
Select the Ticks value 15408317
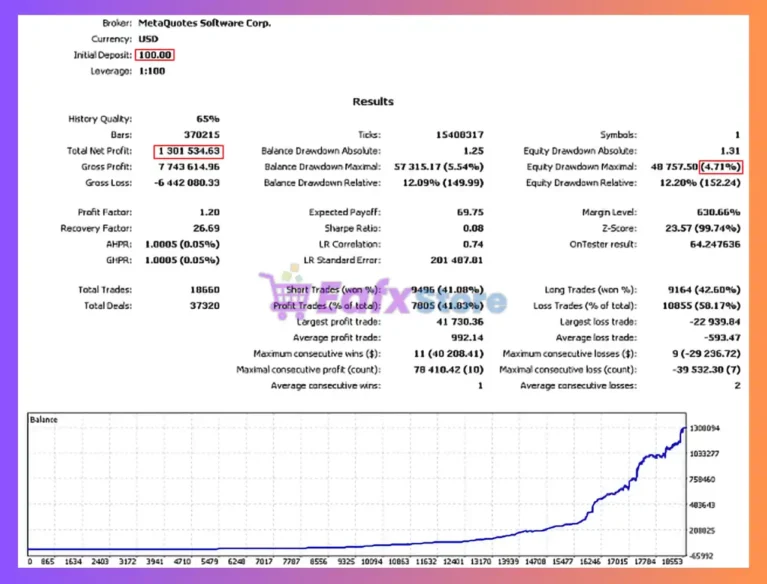(459, 135)
